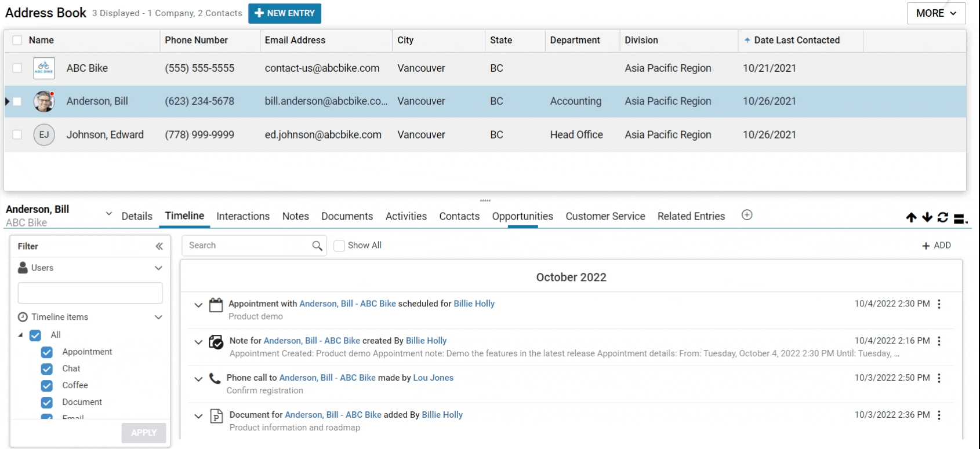Switch to the Interactions tab
The height and width of the screenshot is (449, 980).
[x=243, y=216]
